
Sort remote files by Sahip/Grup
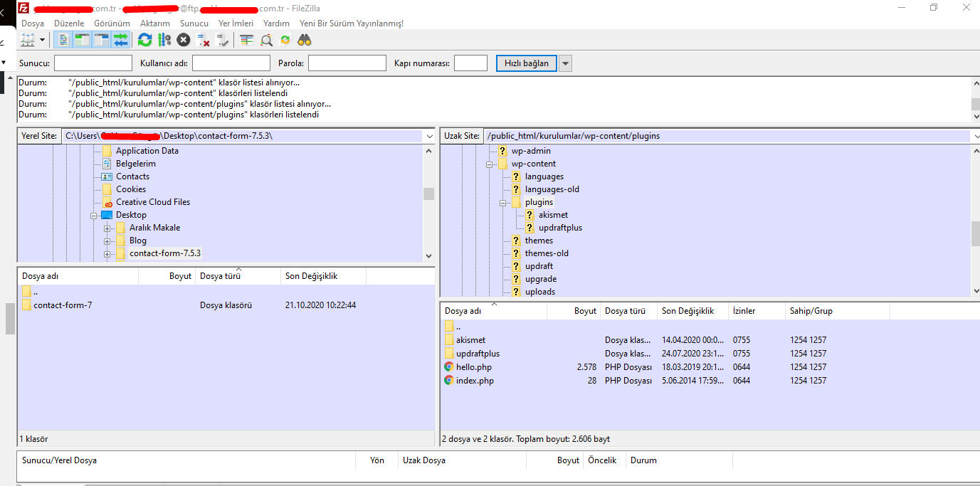click(837, 311)
